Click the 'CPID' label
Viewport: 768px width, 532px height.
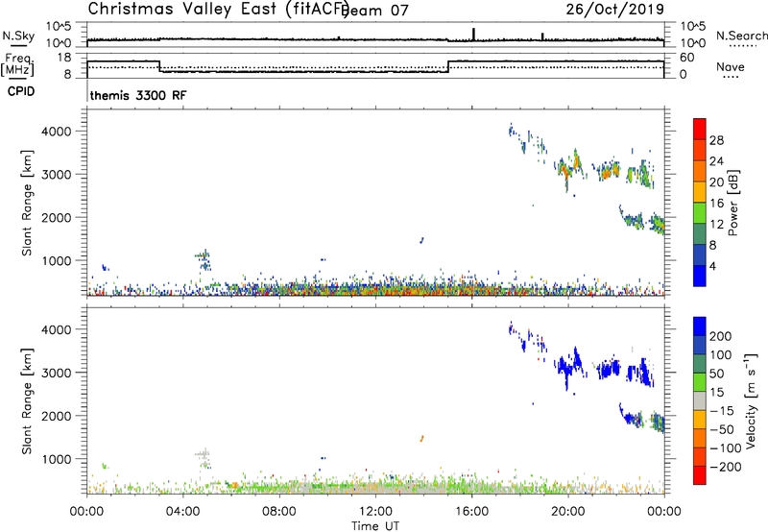point(21,91)
